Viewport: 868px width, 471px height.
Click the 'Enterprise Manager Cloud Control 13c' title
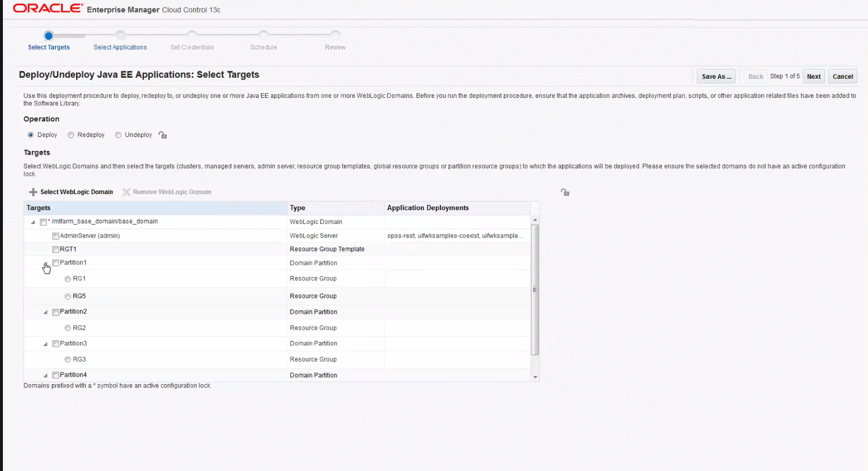[x=153, y=10]
